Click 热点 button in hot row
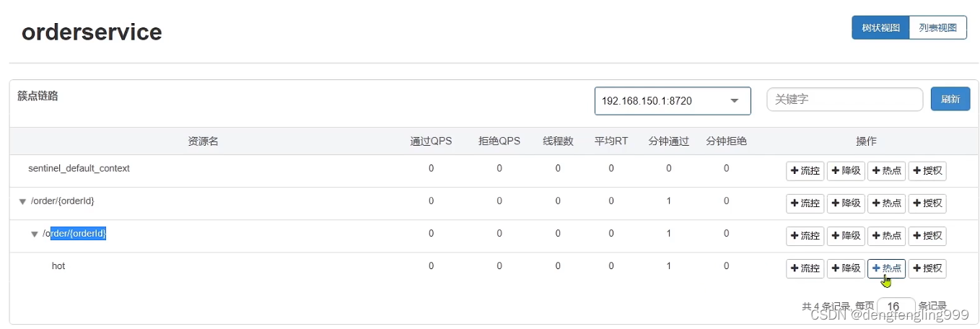The image size is (980, 329). [886, 268]
